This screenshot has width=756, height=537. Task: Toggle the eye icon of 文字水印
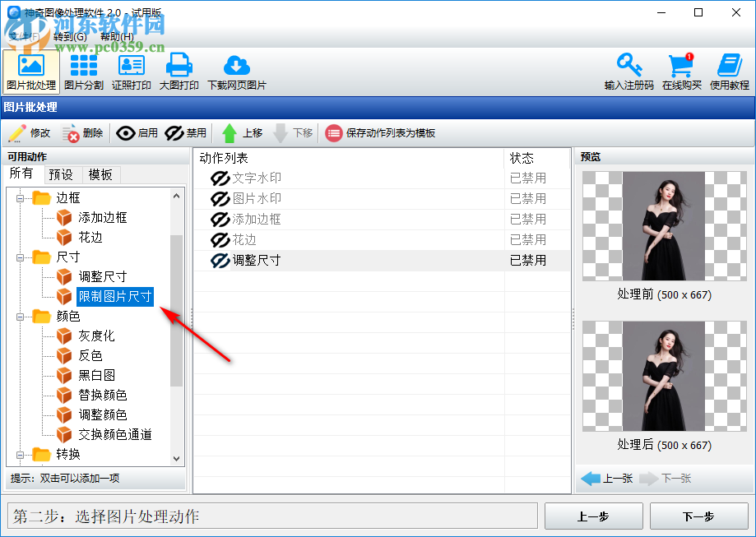click(220, 178)
